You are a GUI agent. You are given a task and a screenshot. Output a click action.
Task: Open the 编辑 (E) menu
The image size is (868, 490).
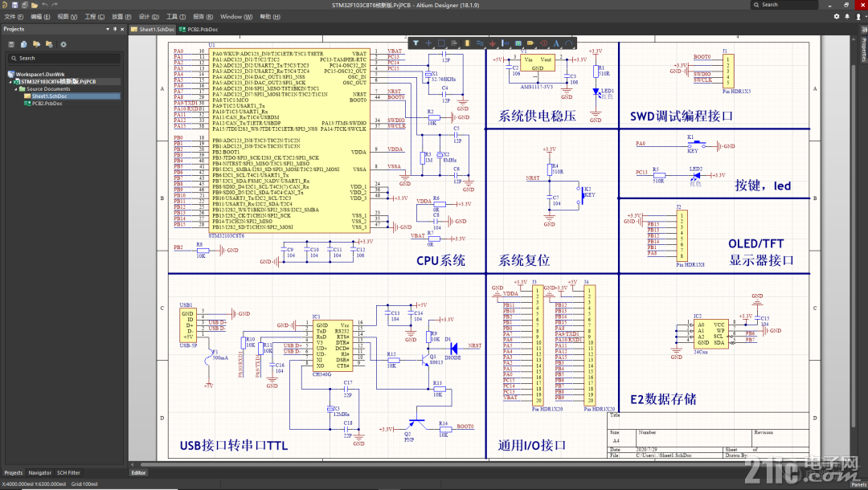point(40,17)
